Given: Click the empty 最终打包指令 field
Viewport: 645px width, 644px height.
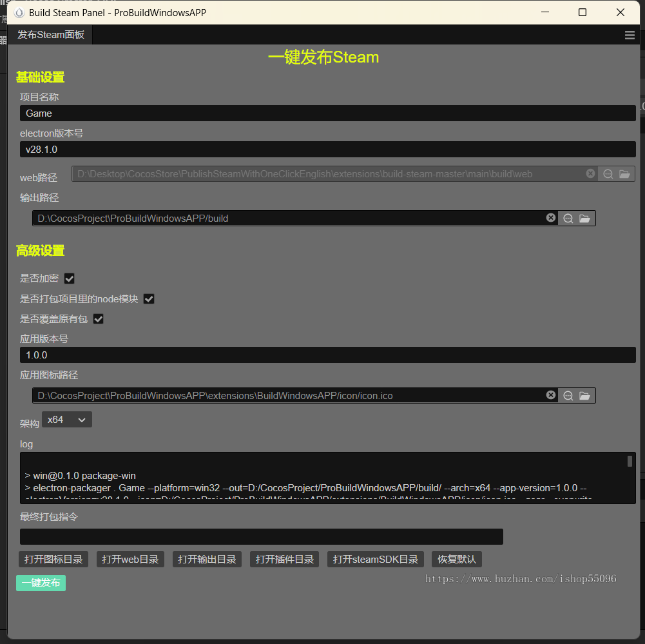Looking at the screenshot, I should [262, 536].
